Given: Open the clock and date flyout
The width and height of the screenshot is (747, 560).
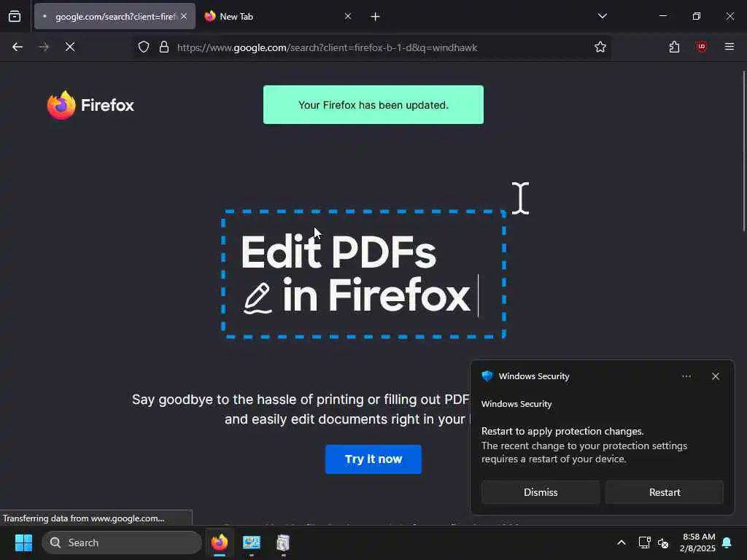Looking at the screenshot, I should (x=698, y=542).
